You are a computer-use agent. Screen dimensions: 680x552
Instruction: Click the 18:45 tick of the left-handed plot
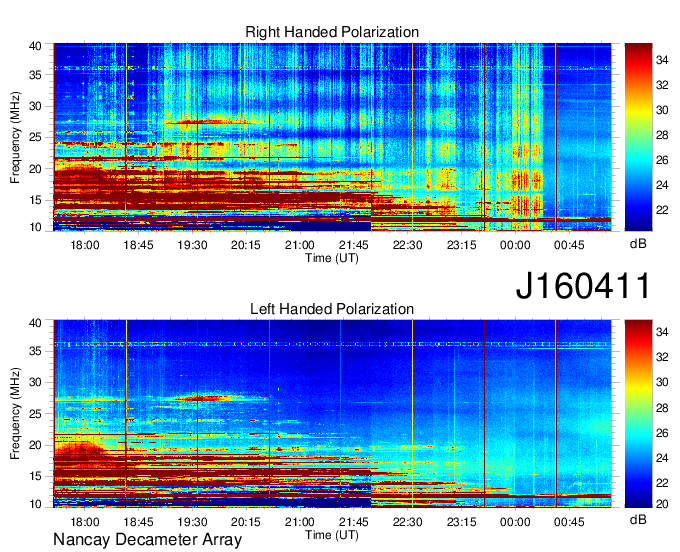[x=138, y=522]
